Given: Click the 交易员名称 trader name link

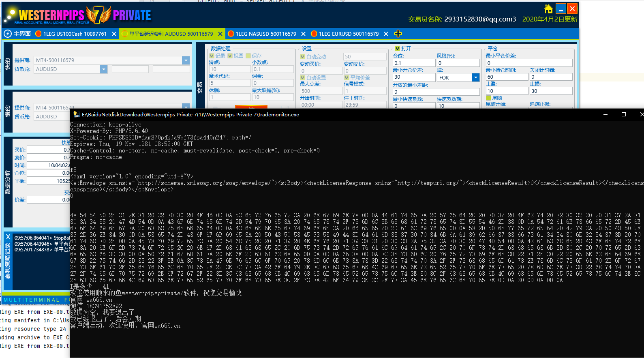Looking at the screenshot, I should tap(425, 19).
